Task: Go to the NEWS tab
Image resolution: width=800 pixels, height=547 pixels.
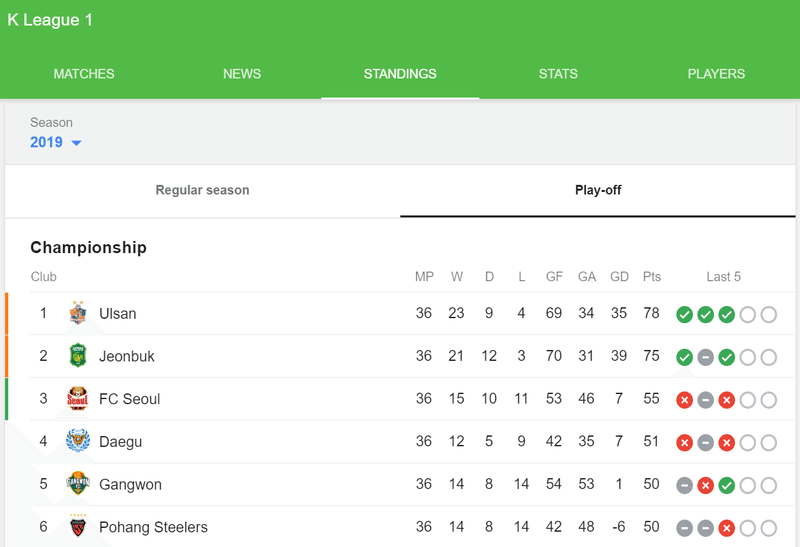Action: (x=242, y=74)
